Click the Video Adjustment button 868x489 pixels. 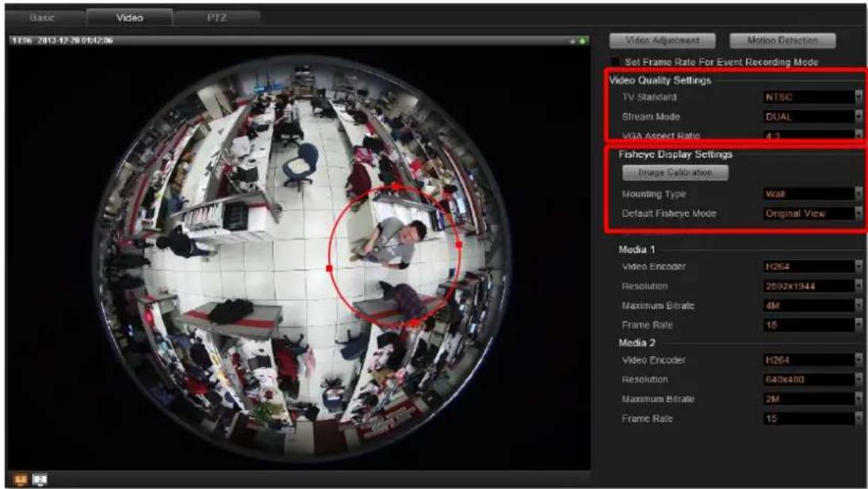click(x=662, y=40)
